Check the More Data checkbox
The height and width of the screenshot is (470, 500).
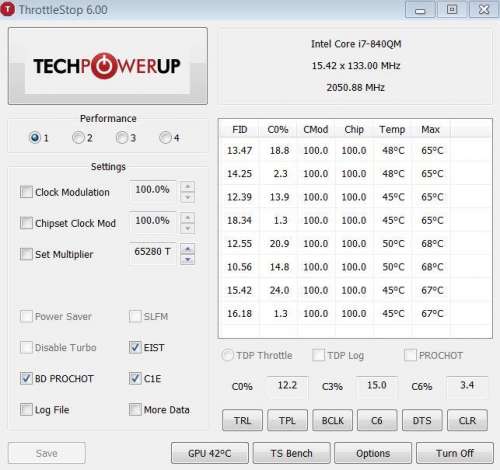[135, 409]
